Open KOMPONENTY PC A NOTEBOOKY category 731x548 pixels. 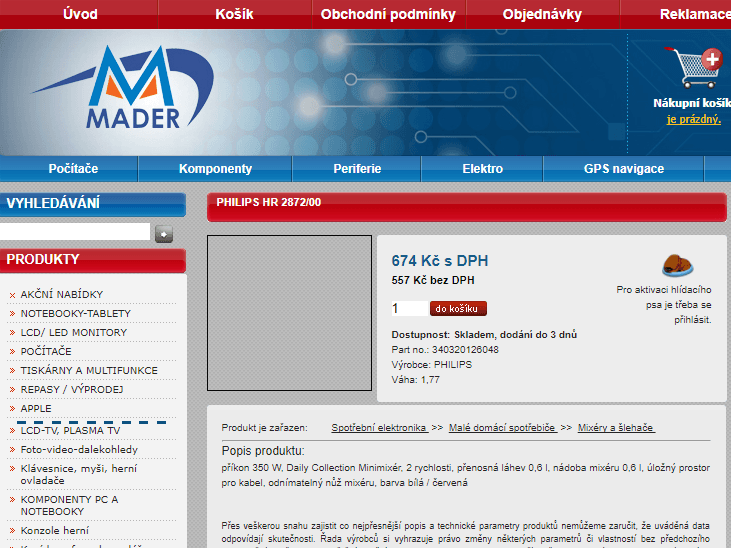coord(69,505)
